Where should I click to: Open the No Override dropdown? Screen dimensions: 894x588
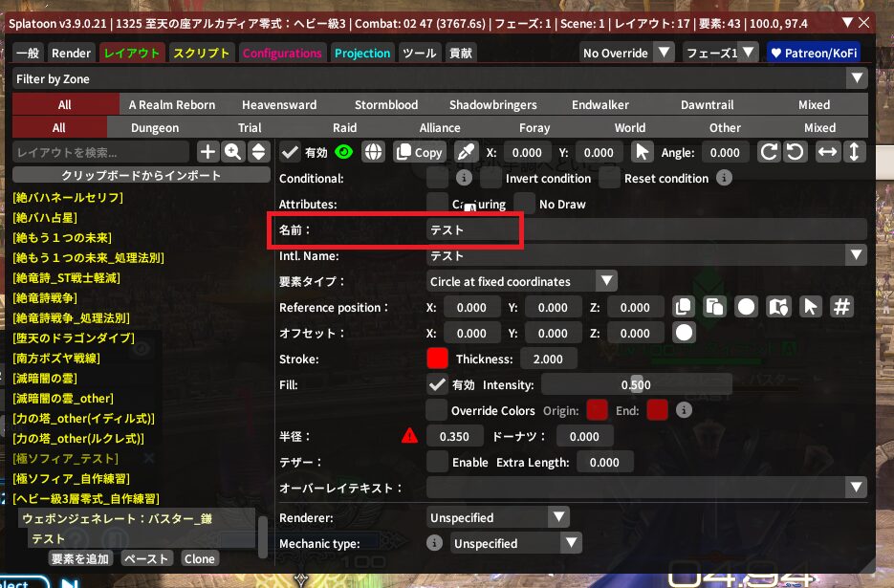click(628, 54)
